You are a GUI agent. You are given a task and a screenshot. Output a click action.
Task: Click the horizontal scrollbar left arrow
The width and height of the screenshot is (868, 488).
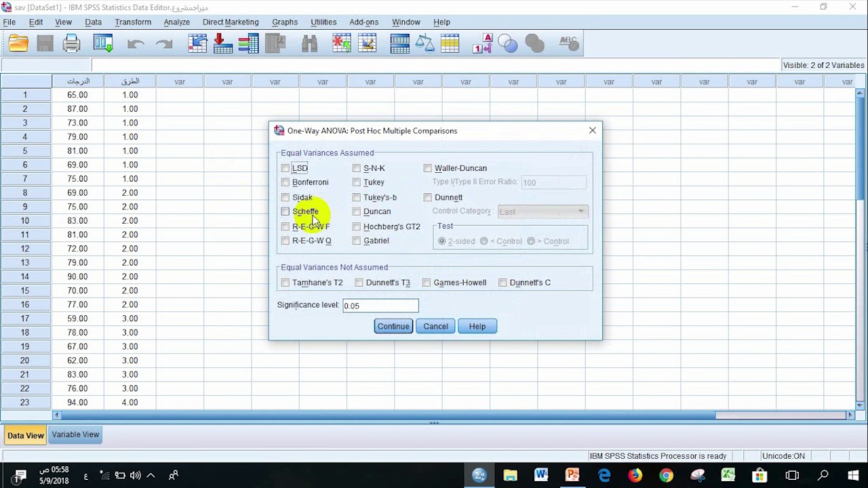pos(56,415)
